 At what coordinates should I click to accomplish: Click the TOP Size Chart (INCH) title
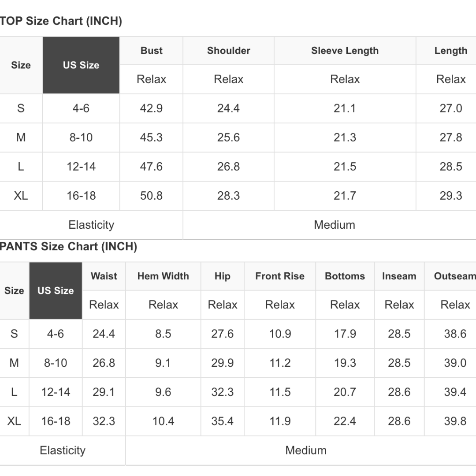click(61, 21)
